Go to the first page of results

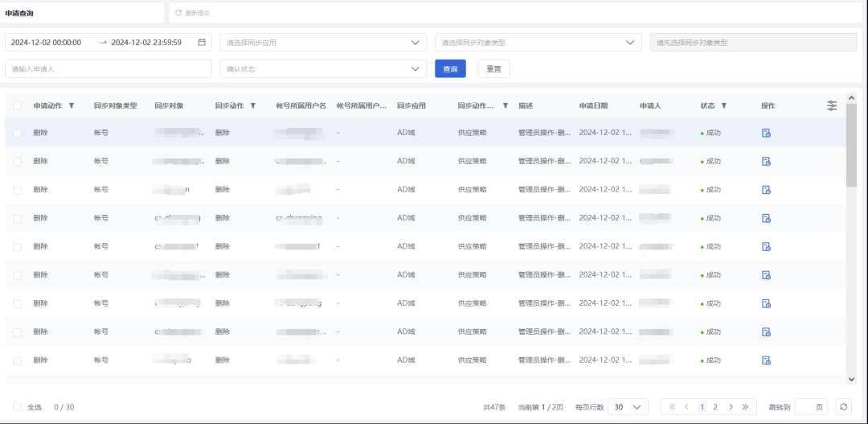pos(672,407)
